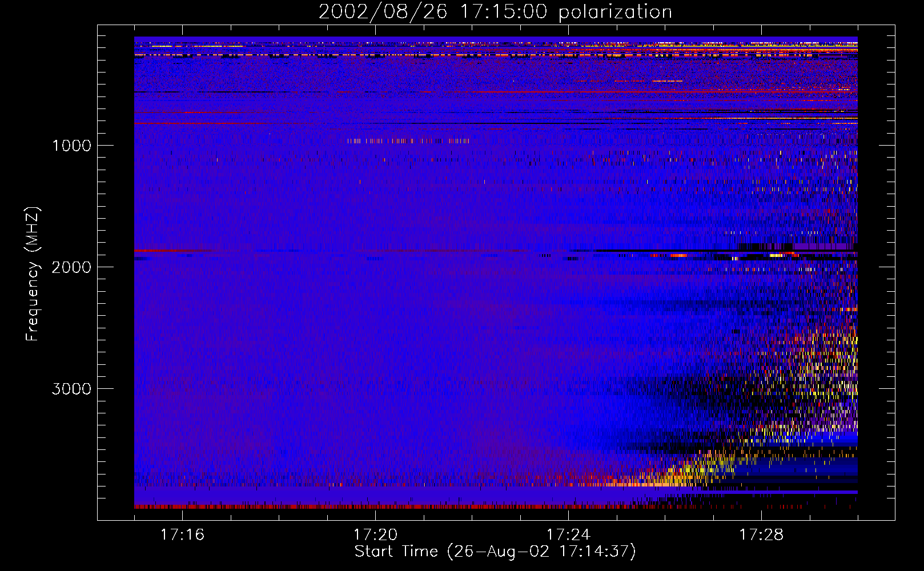Click the 1000 frequency tick label
The width and height of the screenshot is (924, 571).
[x=71, y=146]
